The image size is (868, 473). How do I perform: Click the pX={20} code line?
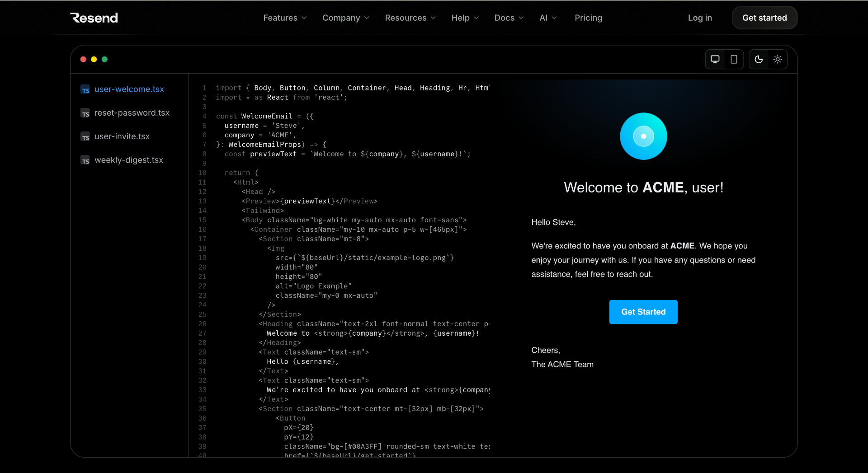[298, 428]
